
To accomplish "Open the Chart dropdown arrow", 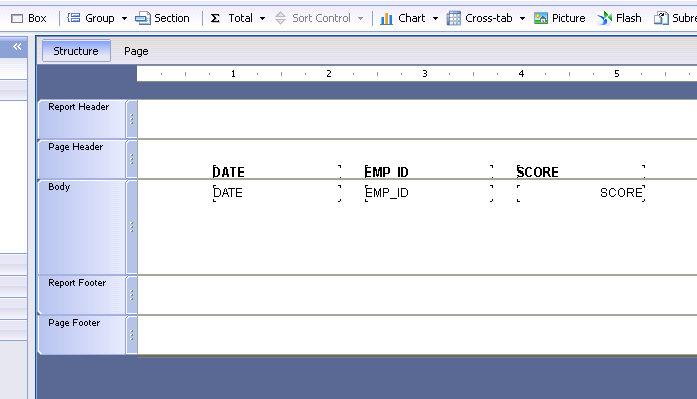I will (435, 18).
